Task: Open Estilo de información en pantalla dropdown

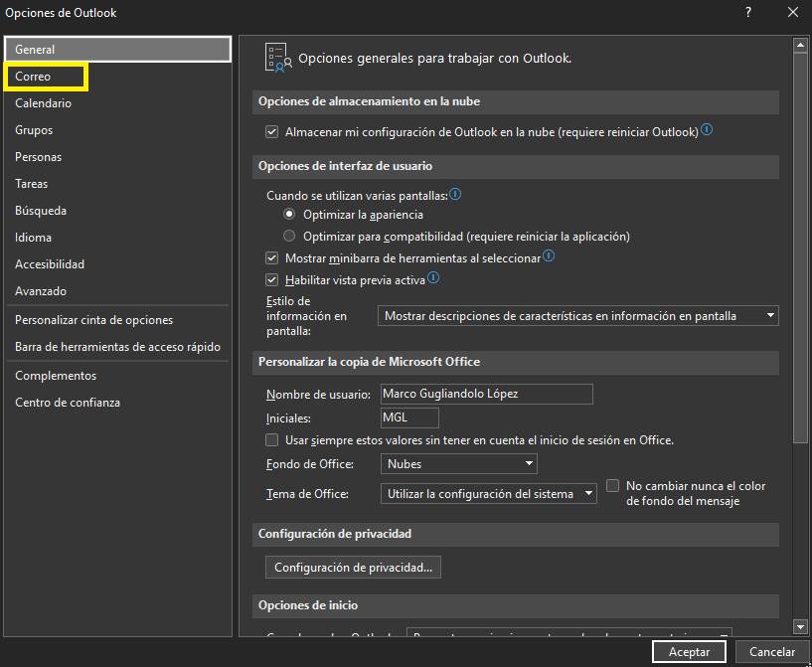Action: [577, 316]
